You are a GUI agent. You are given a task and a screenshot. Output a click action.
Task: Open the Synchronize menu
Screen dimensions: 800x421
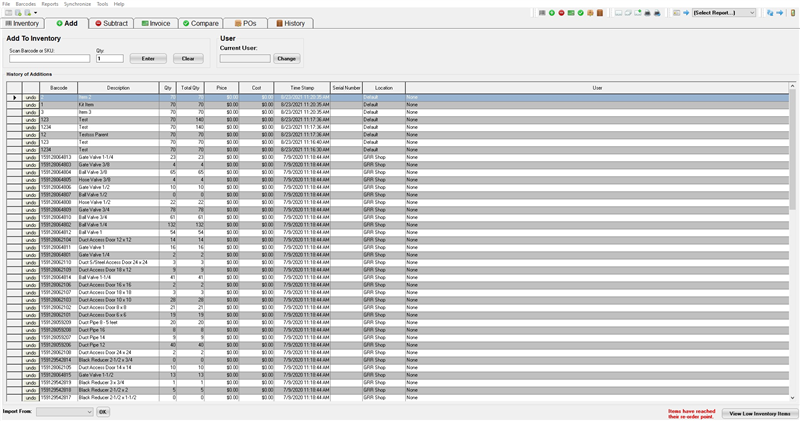coord(77,4)
